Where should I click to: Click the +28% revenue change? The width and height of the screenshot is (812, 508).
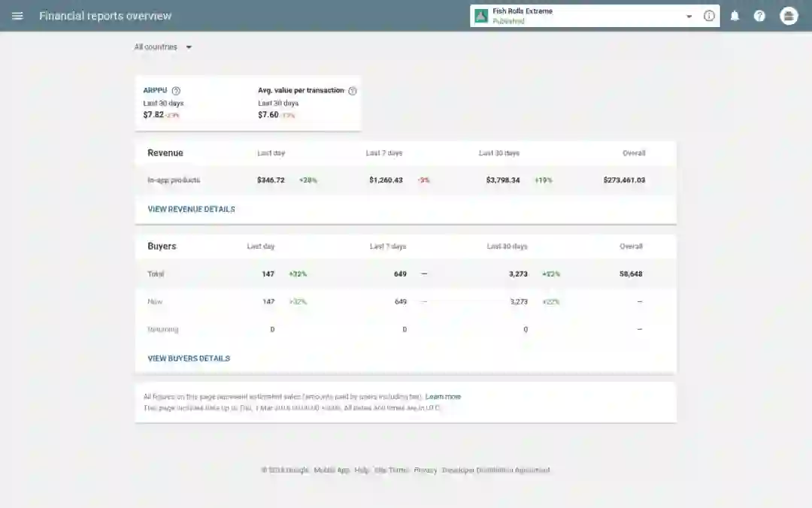tap(308, 180)
